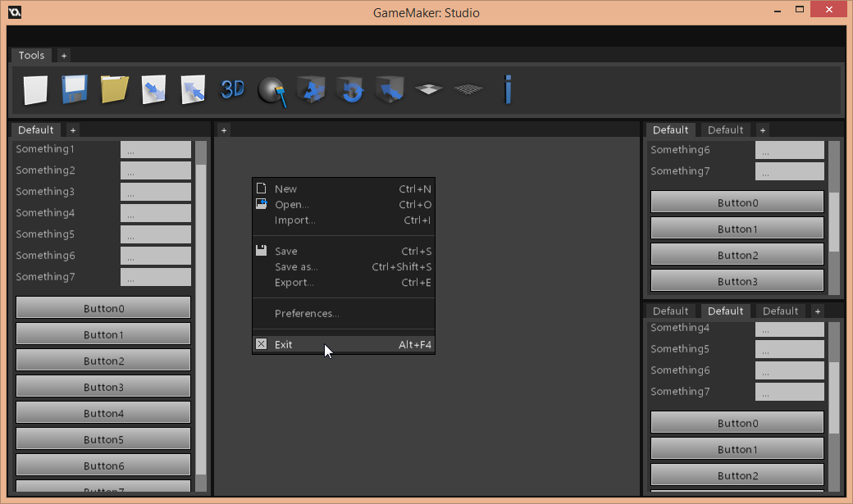
Task: Click Something7 input field in top-right panel
Action: 789,171
